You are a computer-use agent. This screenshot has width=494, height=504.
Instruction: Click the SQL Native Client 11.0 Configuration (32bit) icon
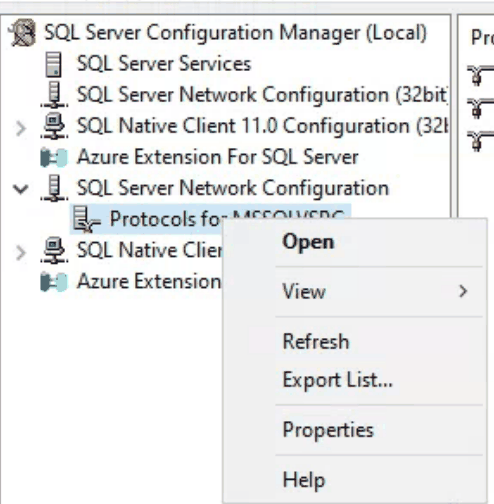pyautogui.click(x=54, y=126)
